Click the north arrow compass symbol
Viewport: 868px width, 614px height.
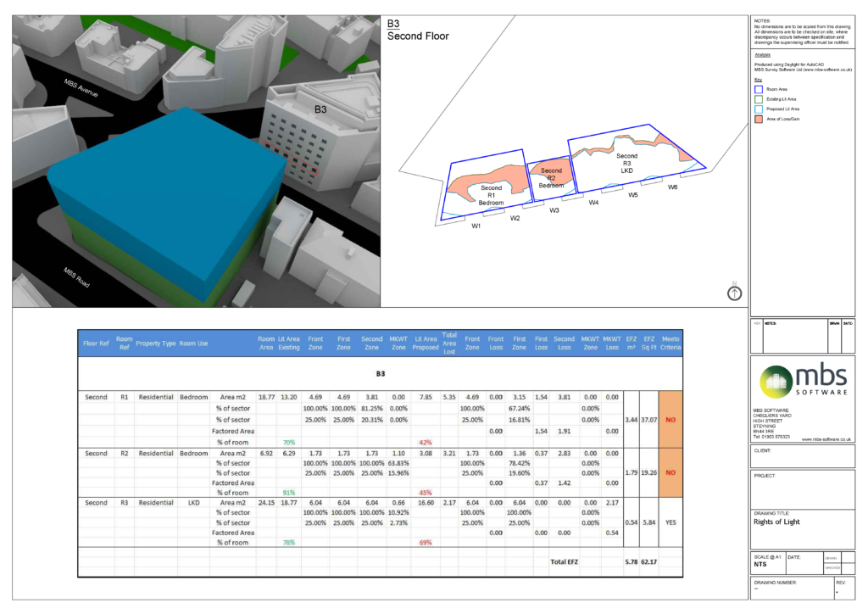[x=734, y=293]
